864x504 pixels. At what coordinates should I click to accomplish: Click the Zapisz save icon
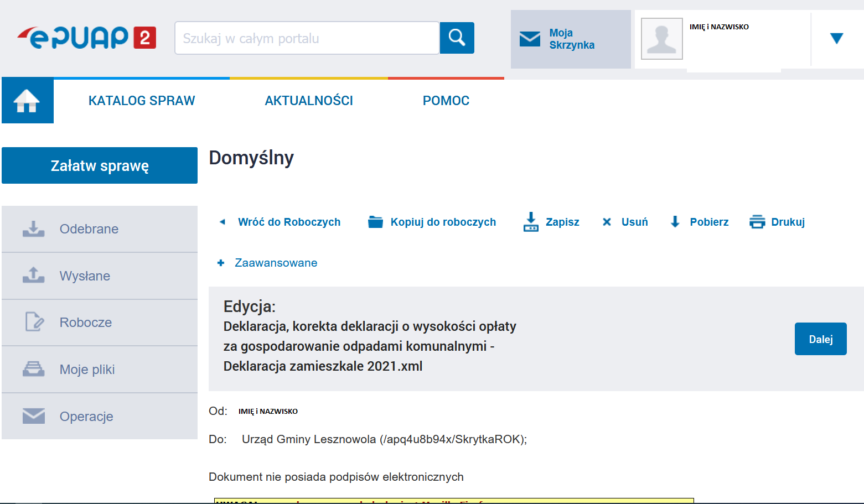pos(531,222)
